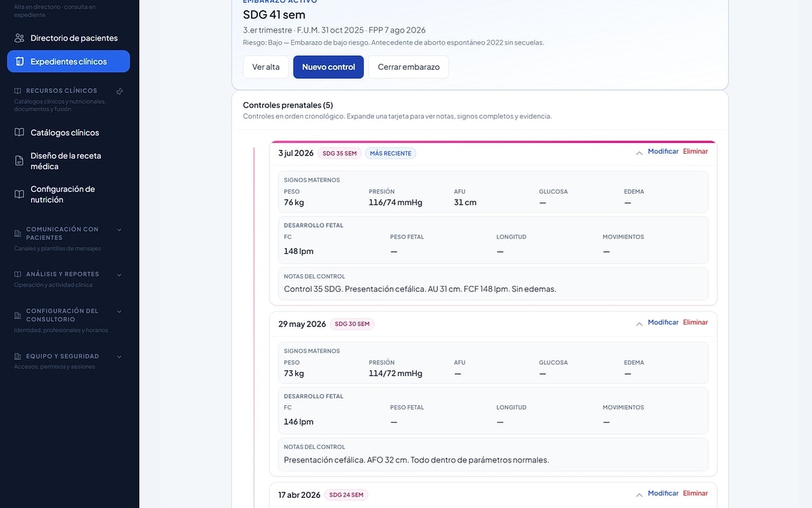Image resolution: width=812 pixels, height=508 pixels.
Task: Click the Cerrar embarazo button
Action: tap(409, 67)
